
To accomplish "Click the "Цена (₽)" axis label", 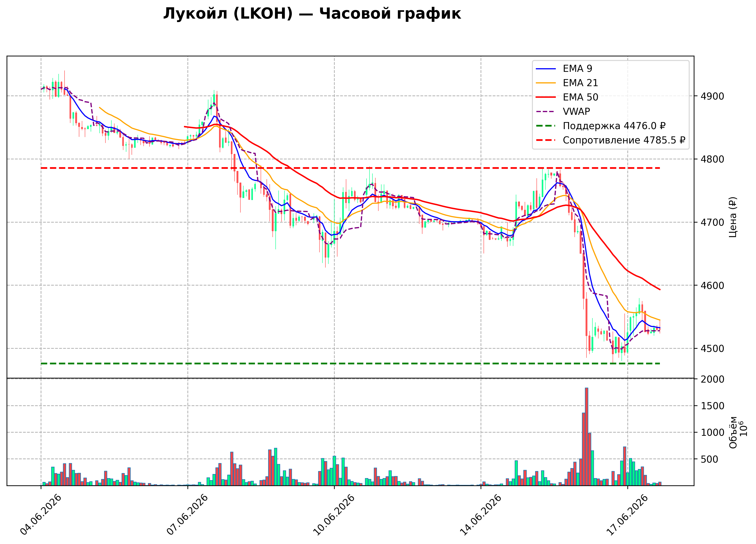I will (733, 217).
